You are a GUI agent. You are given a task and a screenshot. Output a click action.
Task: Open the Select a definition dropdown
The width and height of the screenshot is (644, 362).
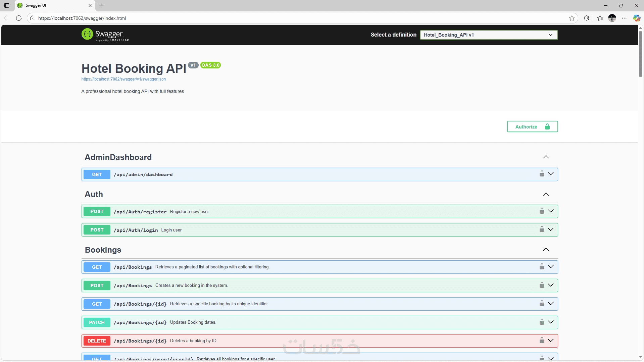pos(489,35)
